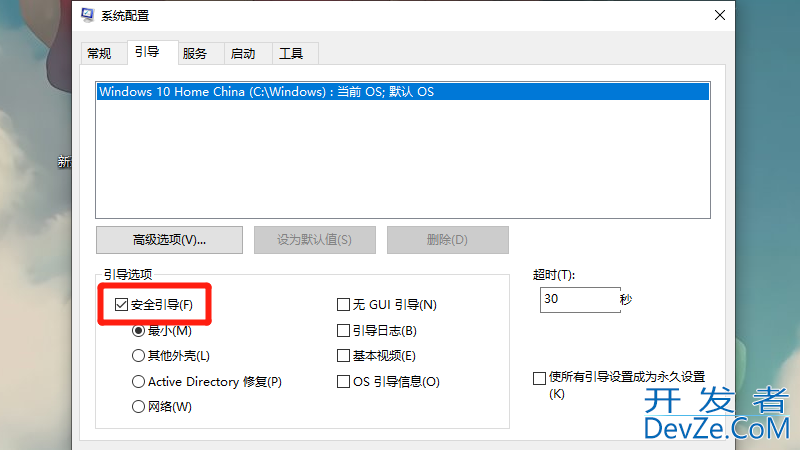Click the 超时(T) seconds input field

(x=580, y=299)
